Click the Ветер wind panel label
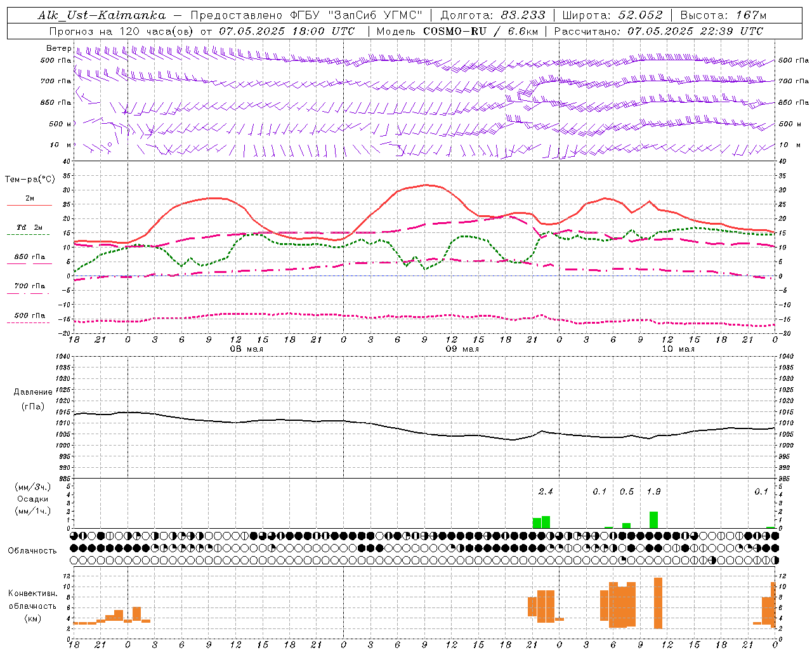The width and height of the screenshot is (812, 650). (x=59, y=48)
